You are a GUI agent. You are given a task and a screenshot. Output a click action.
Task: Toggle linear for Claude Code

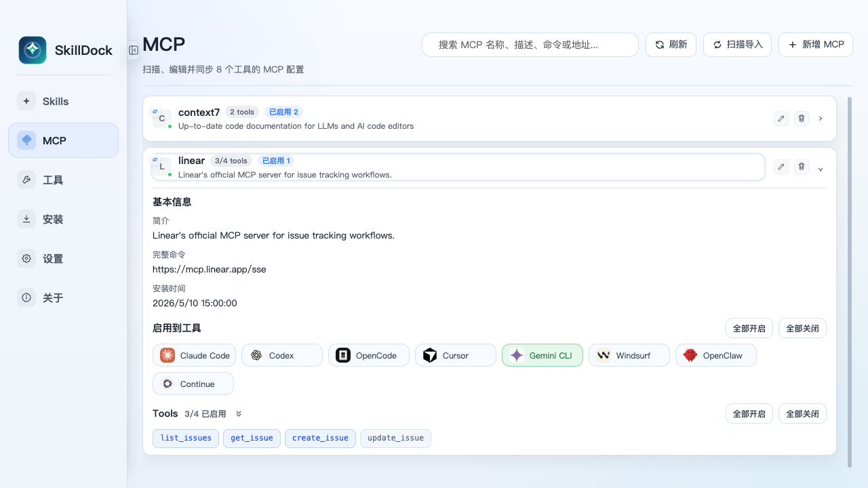(x=195, y=355)
